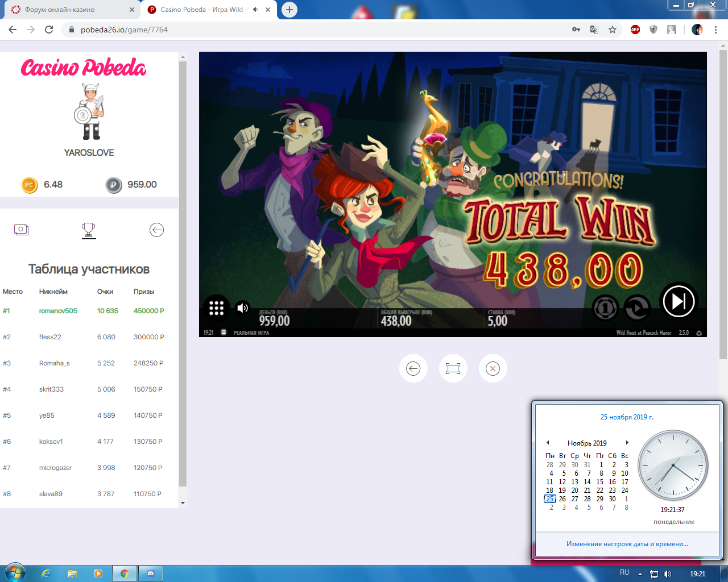Select the ffess22 participant entry
This screenshot has height=582, width=728.
pos(89,337)
